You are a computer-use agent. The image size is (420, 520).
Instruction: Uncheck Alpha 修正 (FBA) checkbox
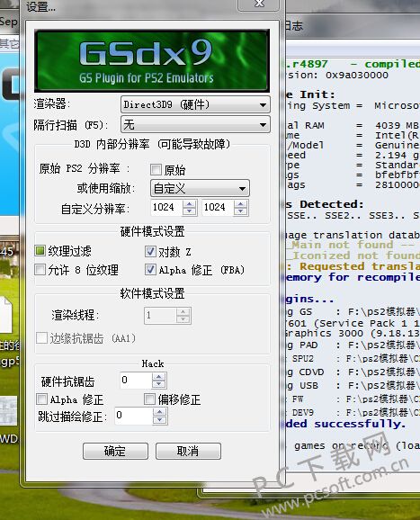[x=150, y=269]
